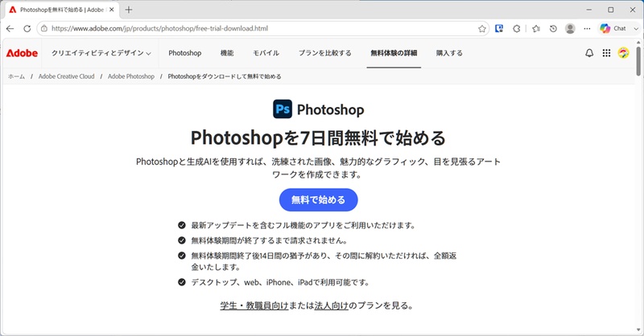The width and height of the screenshot is (644, 336).
Task: Click the Adobe logo
Action: (23, 53)
